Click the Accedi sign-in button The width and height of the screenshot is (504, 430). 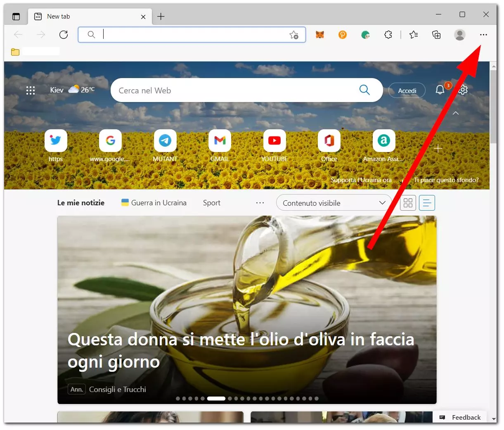[x=407, y=90]
